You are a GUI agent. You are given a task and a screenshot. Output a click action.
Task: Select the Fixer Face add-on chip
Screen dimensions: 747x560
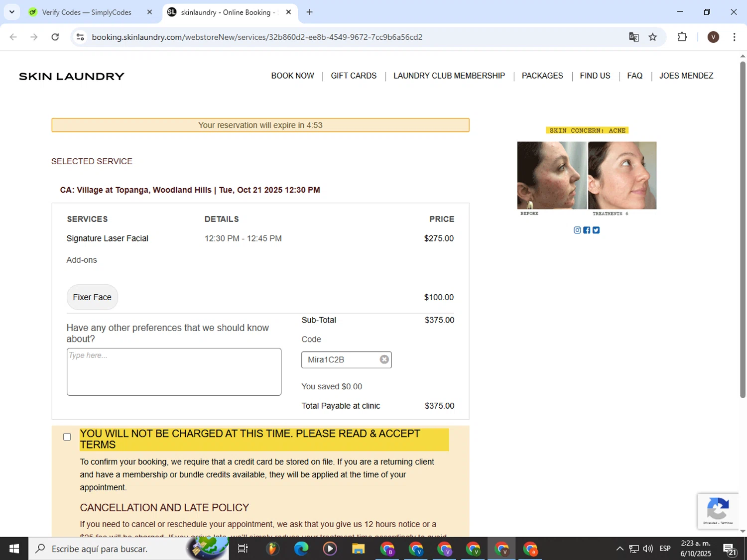(92, 297)
